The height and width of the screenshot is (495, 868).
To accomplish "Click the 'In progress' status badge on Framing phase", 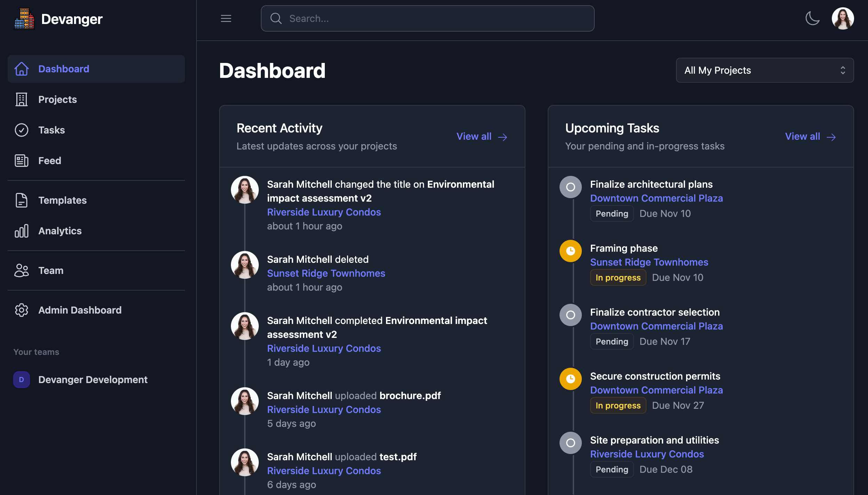I will (x=618, y=277).
